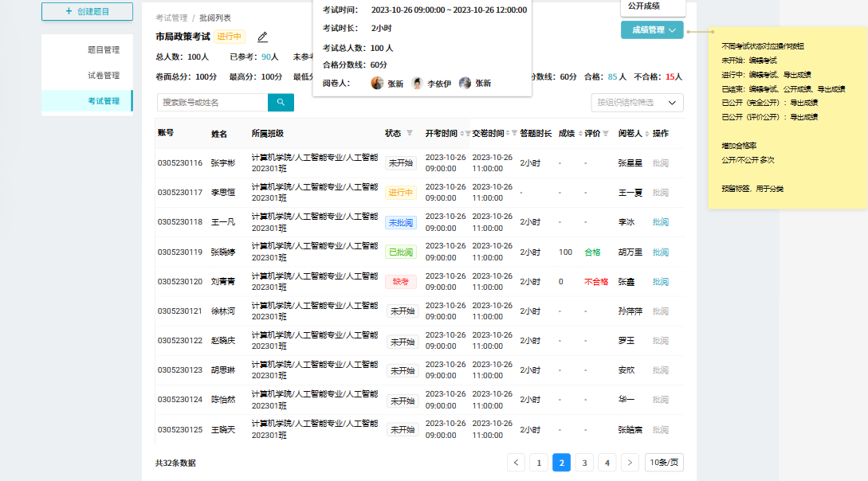Click account number 0305230125
This screenshot has height=481, width=868.
180,429
